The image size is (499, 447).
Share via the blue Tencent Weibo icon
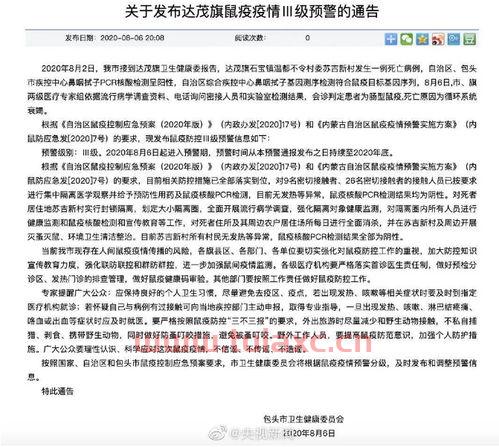(x=454, y=39)
